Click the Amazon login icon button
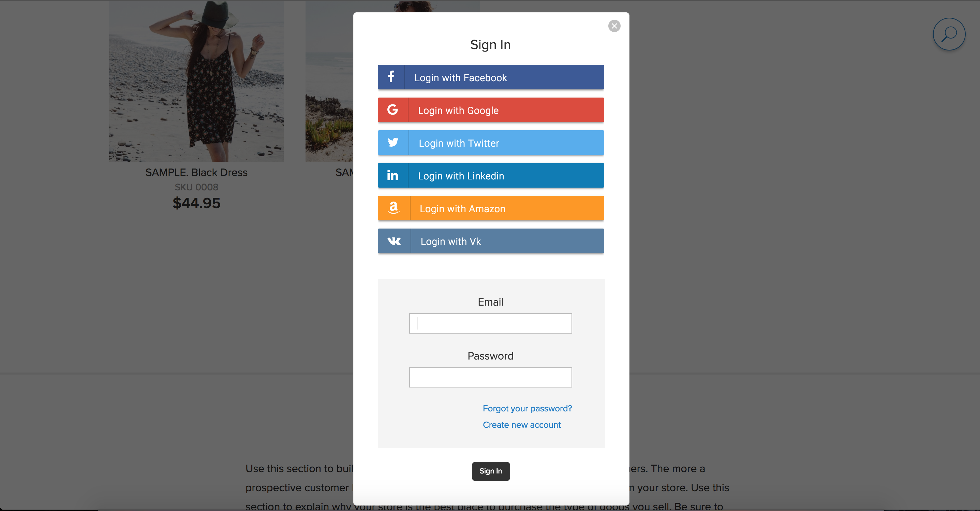This screenshot has height=511, width=980. (x=392, y=207)
